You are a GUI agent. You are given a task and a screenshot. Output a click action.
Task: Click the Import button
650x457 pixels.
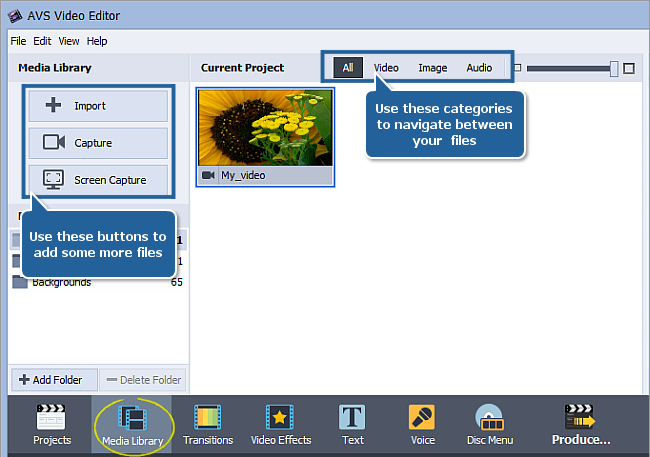pos(98,106)
